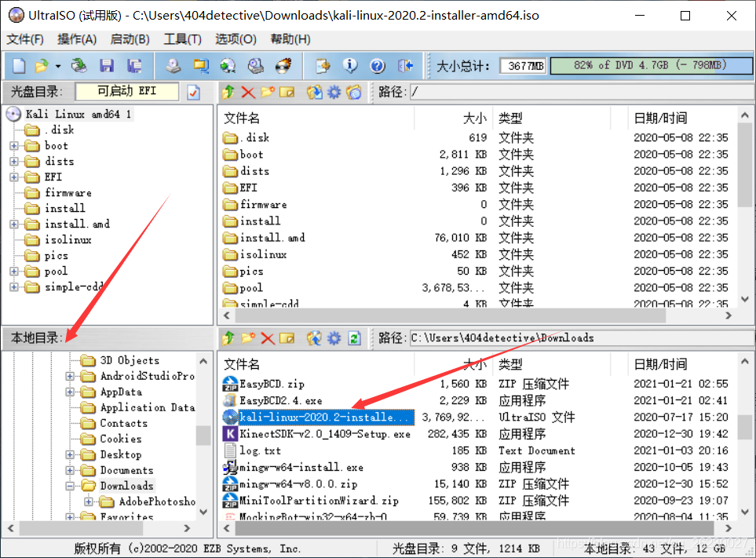
Task: Sort disc pane by 文件名 column header
Action: [x=317, y=118]
